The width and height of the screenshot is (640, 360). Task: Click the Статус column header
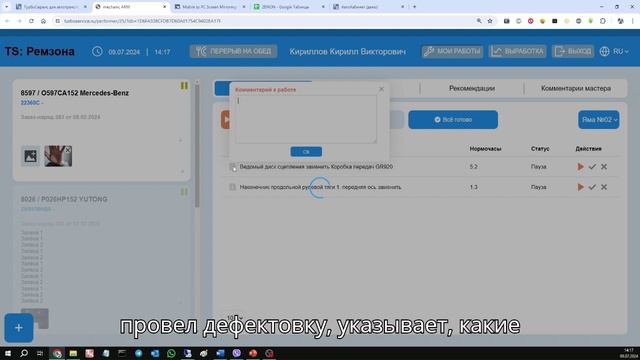[x=540, y=149]
